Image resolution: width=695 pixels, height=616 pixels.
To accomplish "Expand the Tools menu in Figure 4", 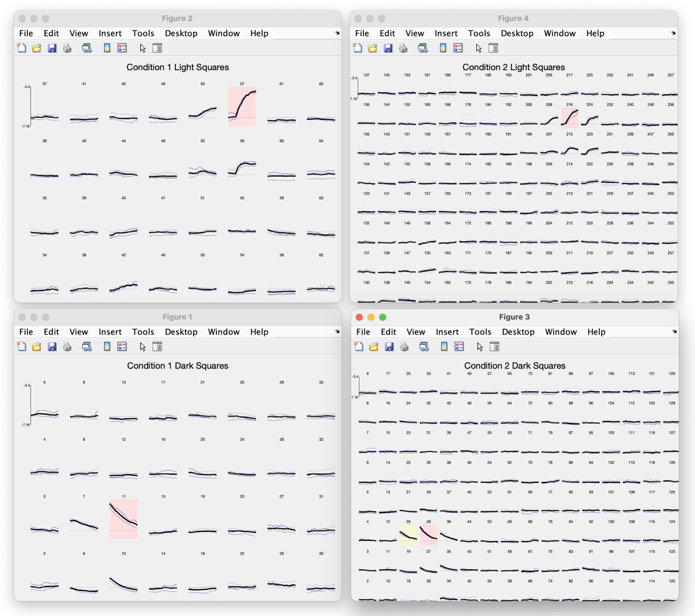I will click(479, 33).
